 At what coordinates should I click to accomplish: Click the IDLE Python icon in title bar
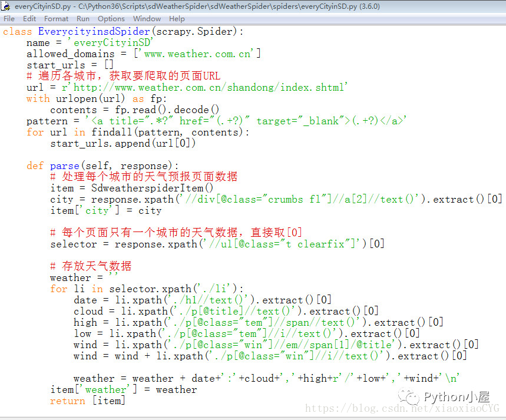click(x=5, y=6)
